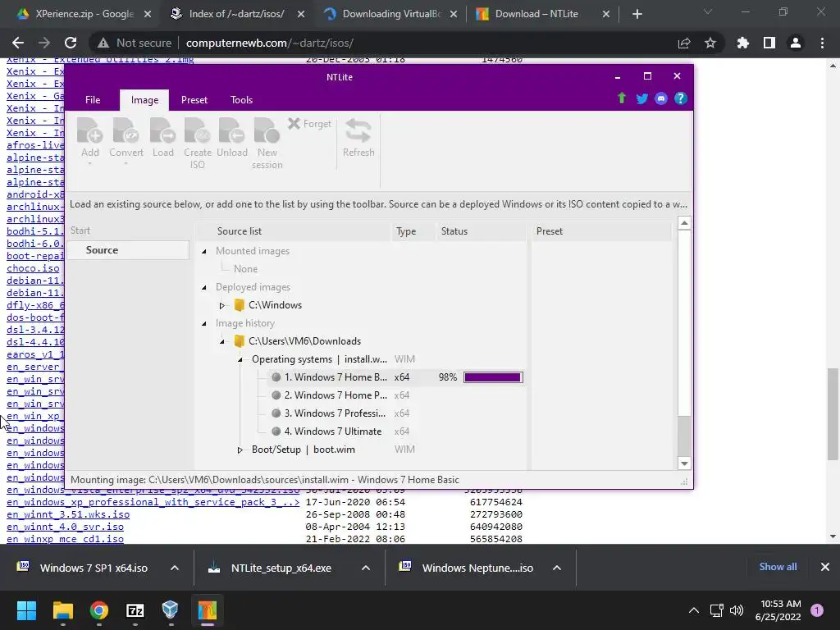Screen dimensions: 840x630
Task: Open the NTLite Twitter icon
Action: (x=641, y=98)
